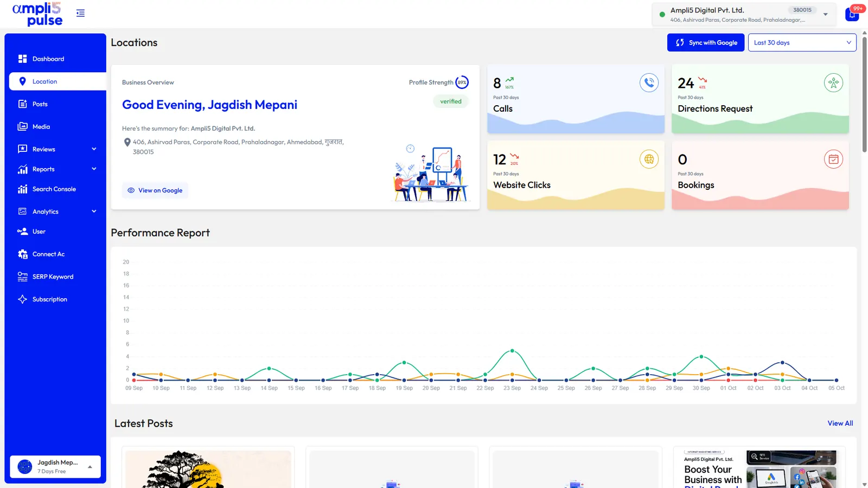The image size is (868, 488).
Task: Click the Reviews star icon
Action: [x=22, y=149]
